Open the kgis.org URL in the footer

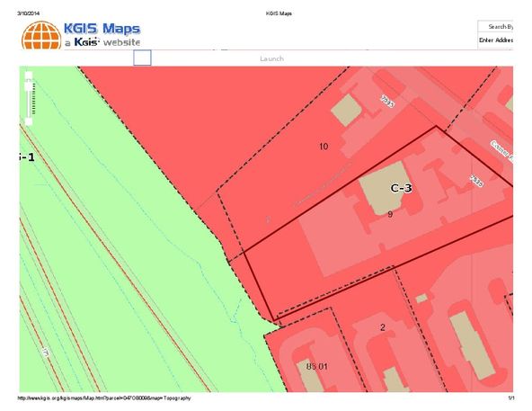(x=104, y=398)
